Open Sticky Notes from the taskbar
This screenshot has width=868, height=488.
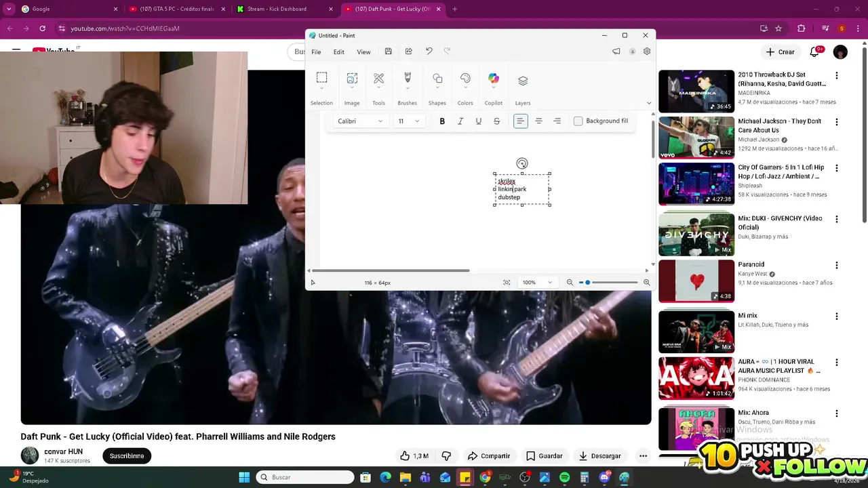465,477
